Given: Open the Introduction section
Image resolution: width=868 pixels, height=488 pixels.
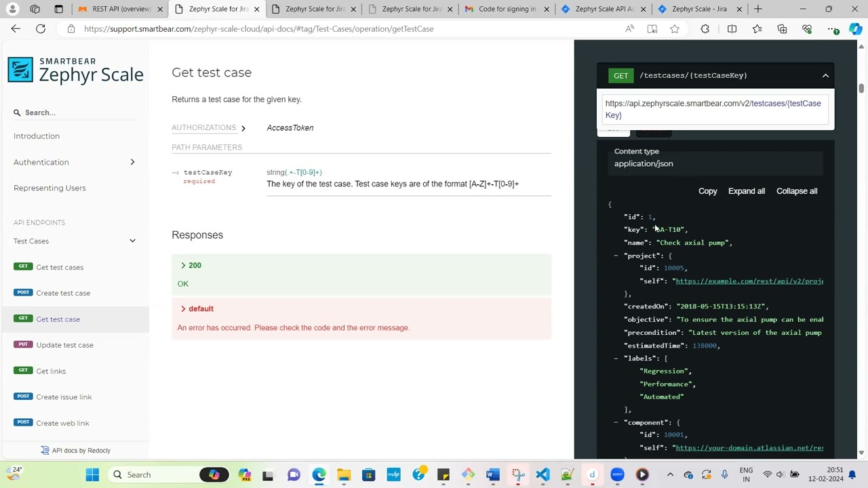Looking at the screenshot, I should (37, 136).
